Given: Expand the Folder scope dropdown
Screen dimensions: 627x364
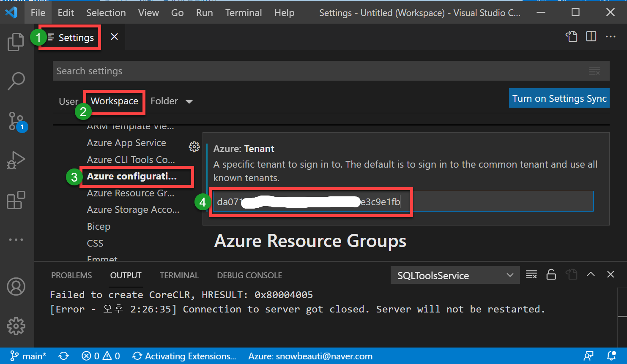Looking at the screenshot, I should (189, 101).
